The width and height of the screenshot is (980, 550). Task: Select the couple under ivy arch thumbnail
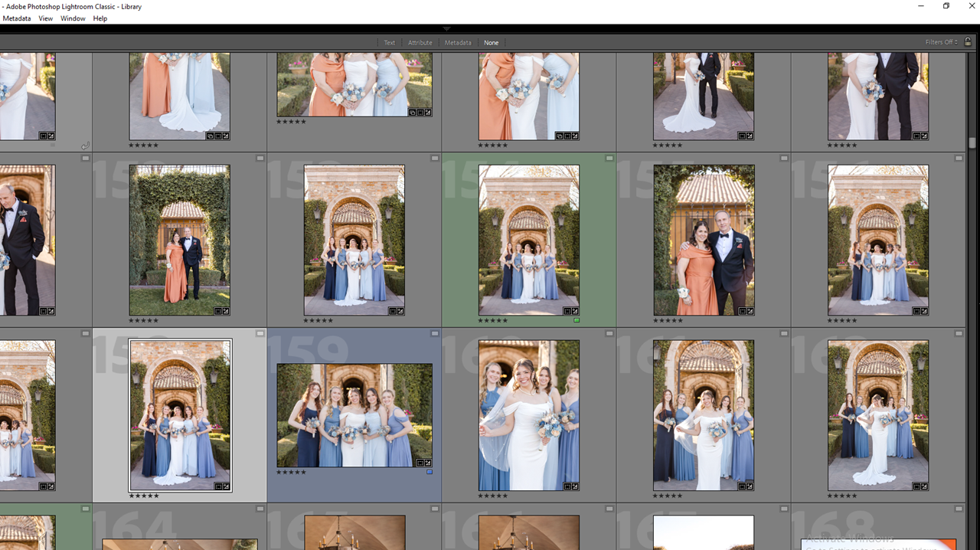180,240
